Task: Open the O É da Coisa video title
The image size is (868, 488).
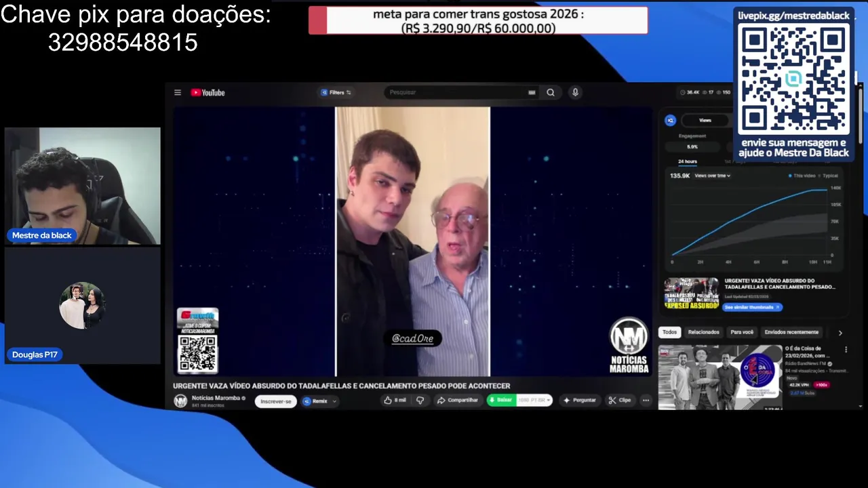Action: pos(807,352)
